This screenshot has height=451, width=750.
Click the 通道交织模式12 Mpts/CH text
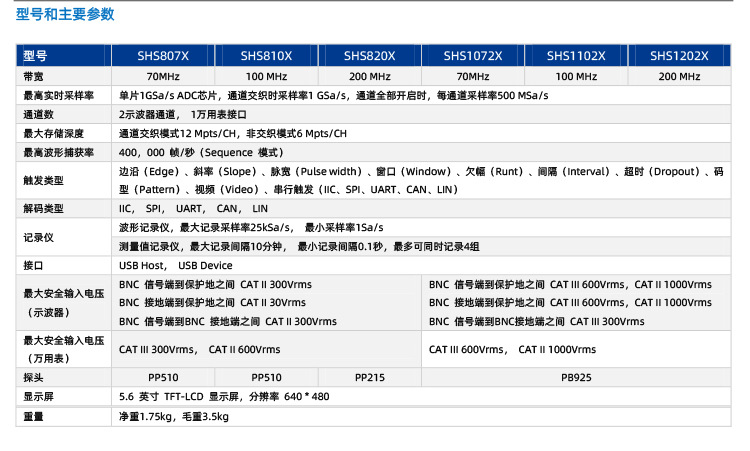tap(232, 133)
